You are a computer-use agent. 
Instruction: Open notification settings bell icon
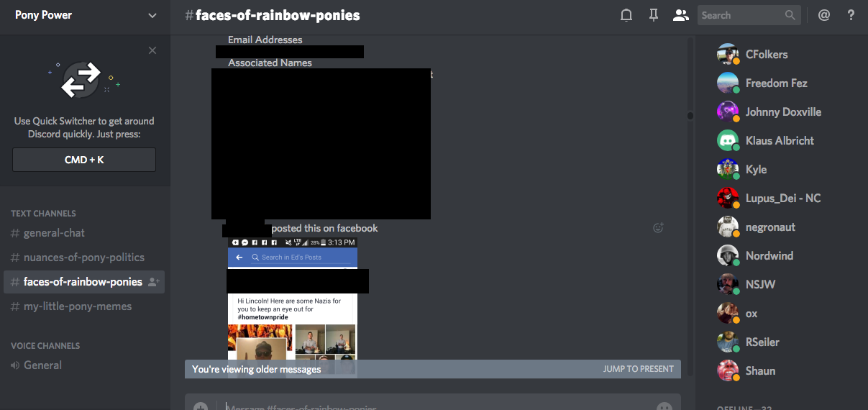pyautogui.click(x=626, y=15)
